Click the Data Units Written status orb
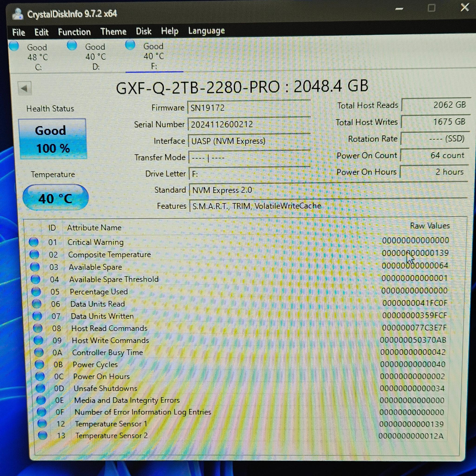 [x=37, y=316]
